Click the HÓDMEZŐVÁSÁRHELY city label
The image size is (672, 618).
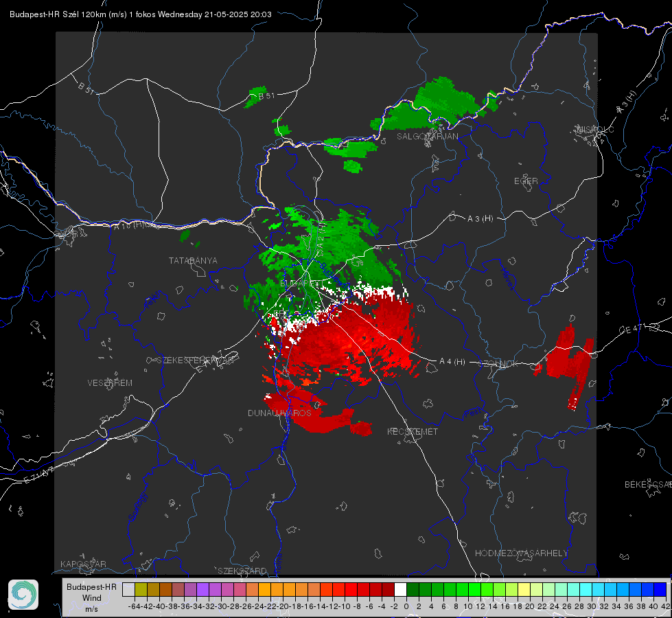pyautogui.click(x=521, y=553)
